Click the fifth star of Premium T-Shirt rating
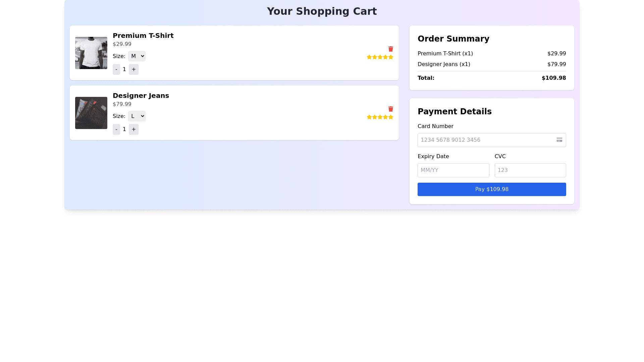This screenshot has width=644, height=362. point(391,57)
